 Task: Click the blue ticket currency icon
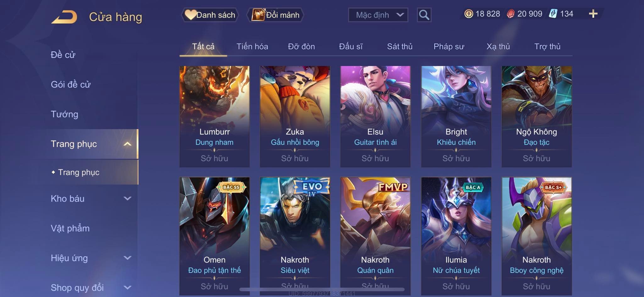click(x=553, y=14)
